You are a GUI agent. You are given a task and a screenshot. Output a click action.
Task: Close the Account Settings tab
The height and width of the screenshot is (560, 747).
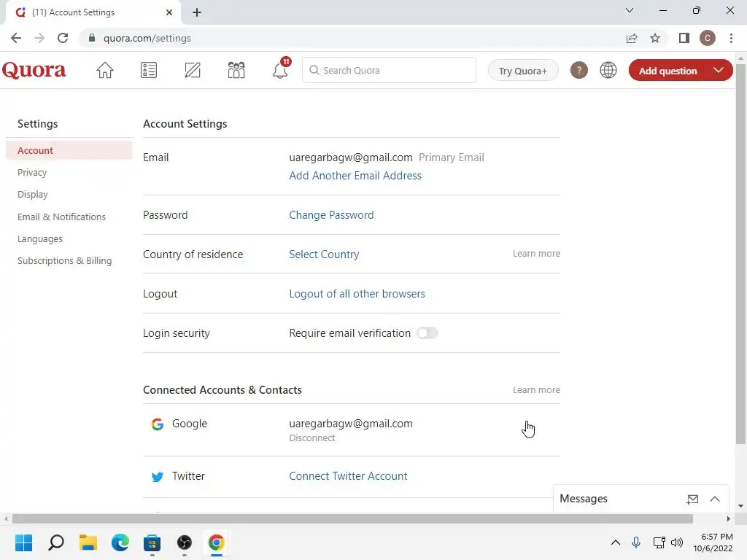point(169,12)
